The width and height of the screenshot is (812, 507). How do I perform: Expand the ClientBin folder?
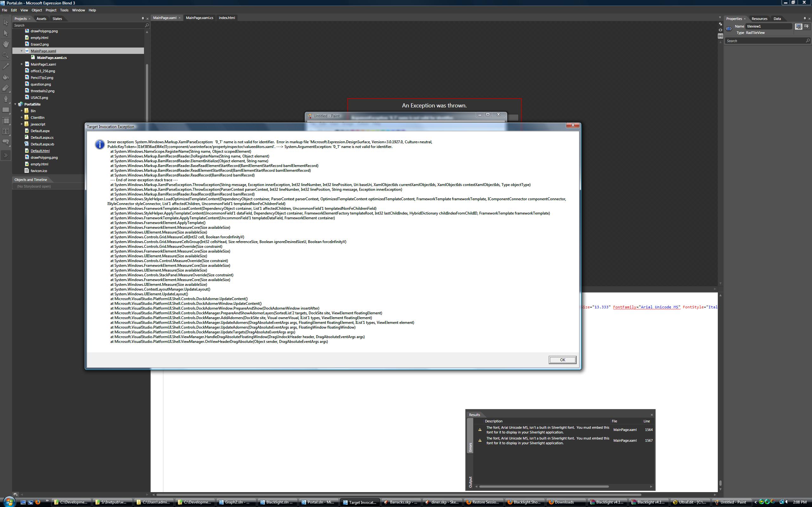(22, 117)
